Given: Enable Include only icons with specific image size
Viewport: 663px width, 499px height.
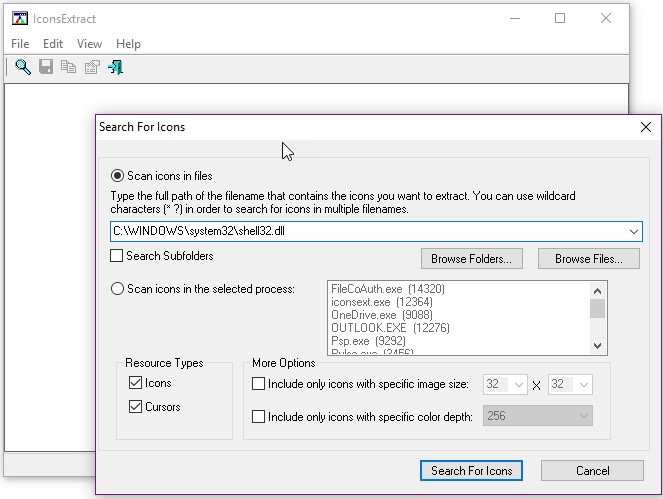Looking at the screenshot, I should (x=259, y=384).
